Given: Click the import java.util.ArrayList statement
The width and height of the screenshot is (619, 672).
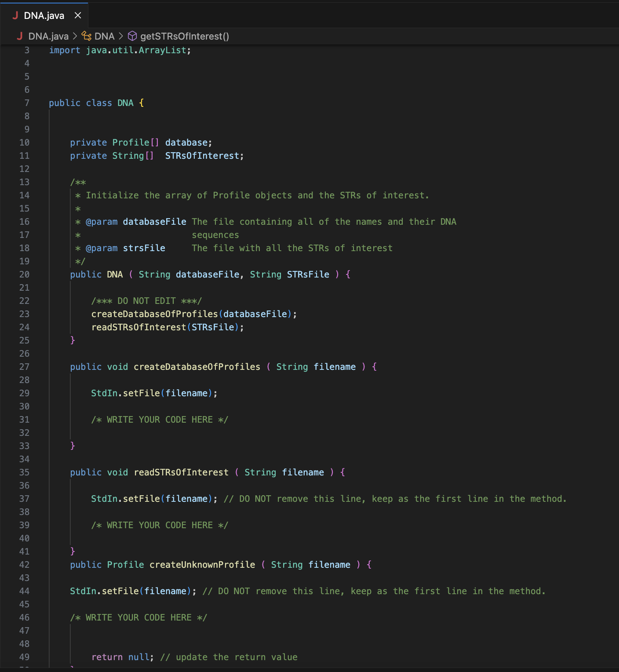Looking at the screenshot, I should click(x=119, y=50).
